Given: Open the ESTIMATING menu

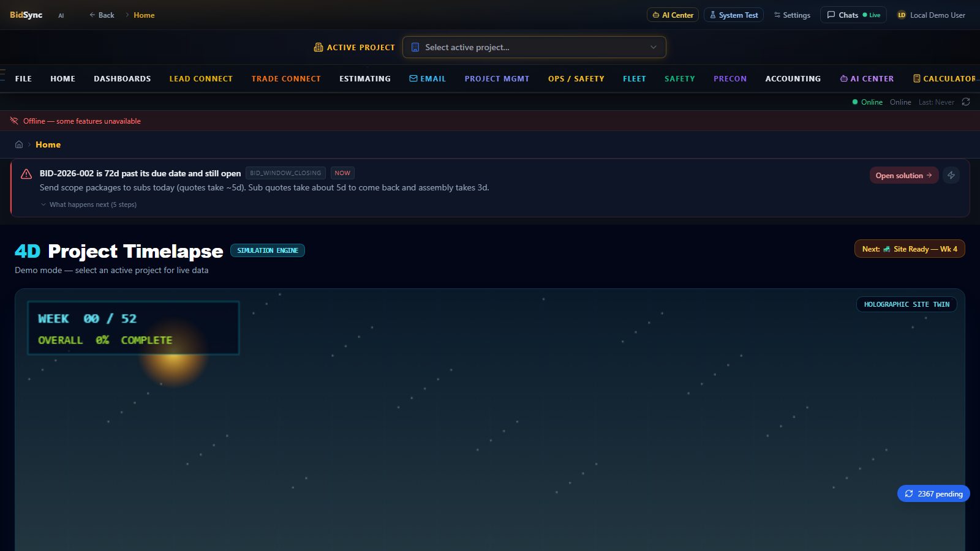Looking at the screenshot, I should click(365, 78).
